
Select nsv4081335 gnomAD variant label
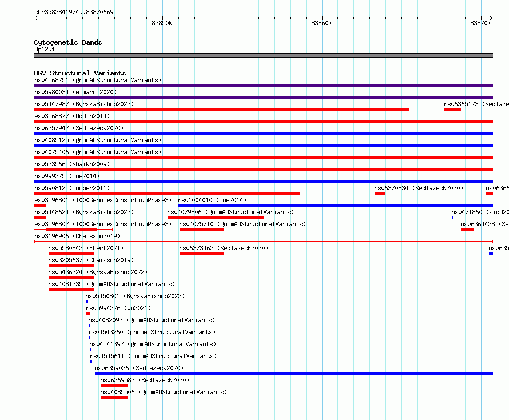(112, 284)
